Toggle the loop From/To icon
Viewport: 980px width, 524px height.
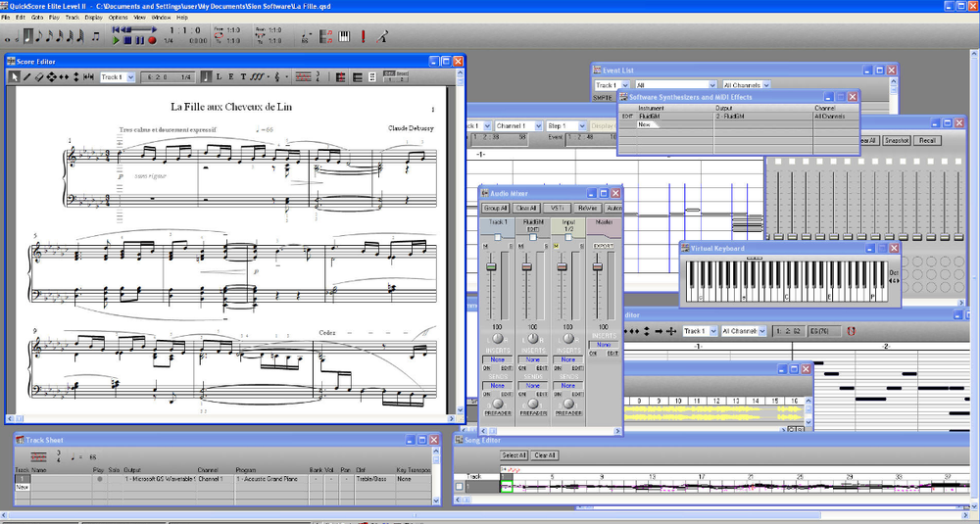(219, 35)
